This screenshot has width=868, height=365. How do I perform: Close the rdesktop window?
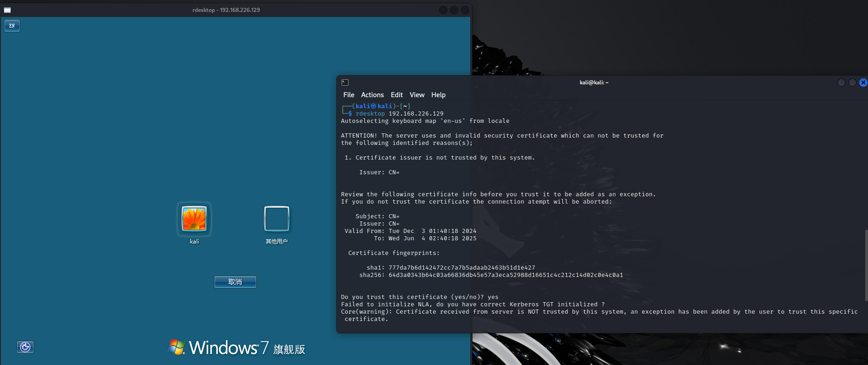coord(465,10)
